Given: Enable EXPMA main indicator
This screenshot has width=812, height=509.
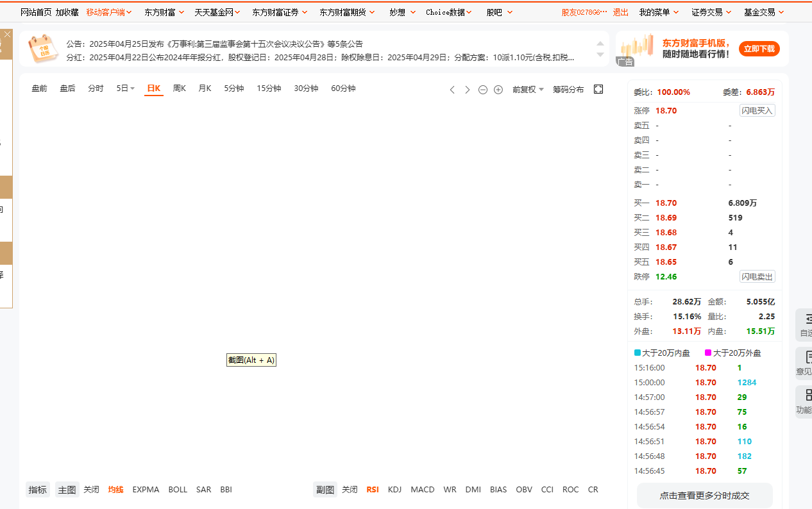Looking at the screenshot, I should pos(146,490).
